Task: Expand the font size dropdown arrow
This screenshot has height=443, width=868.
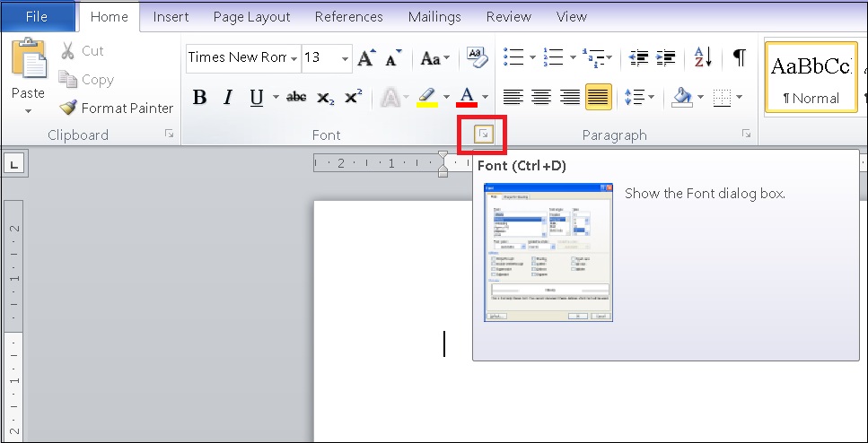Action: click(346, 58)
